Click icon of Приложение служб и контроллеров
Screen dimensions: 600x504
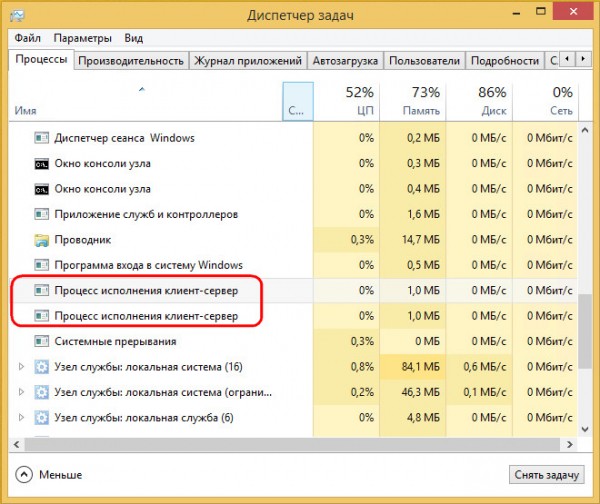41,214
